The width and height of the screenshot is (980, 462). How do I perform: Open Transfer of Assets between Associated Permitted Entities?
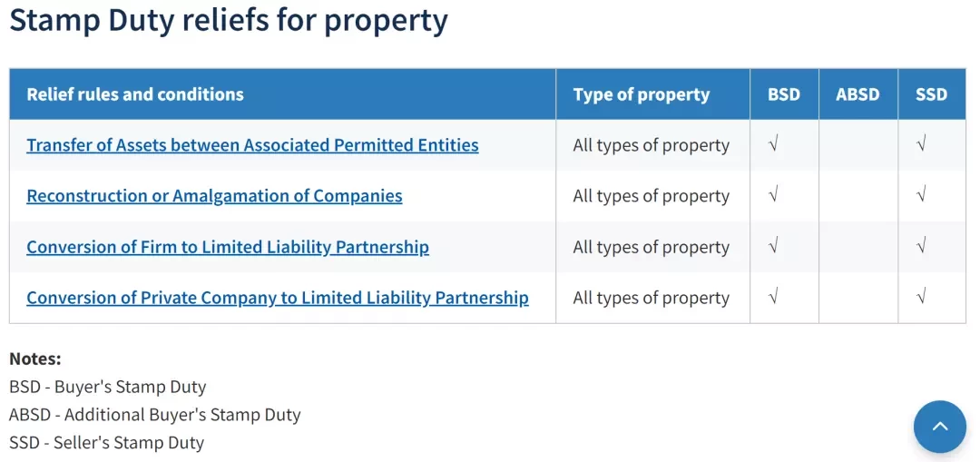252,145
